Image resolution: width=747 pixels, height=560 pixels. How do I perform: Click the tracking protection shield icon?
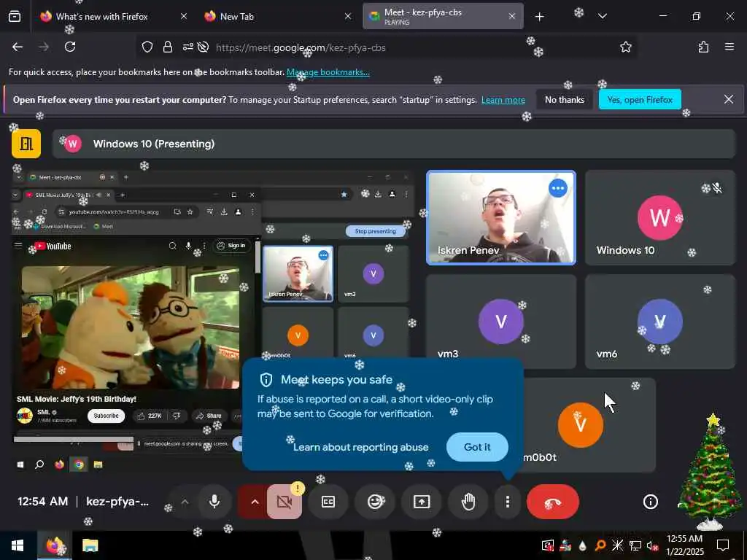147,47
